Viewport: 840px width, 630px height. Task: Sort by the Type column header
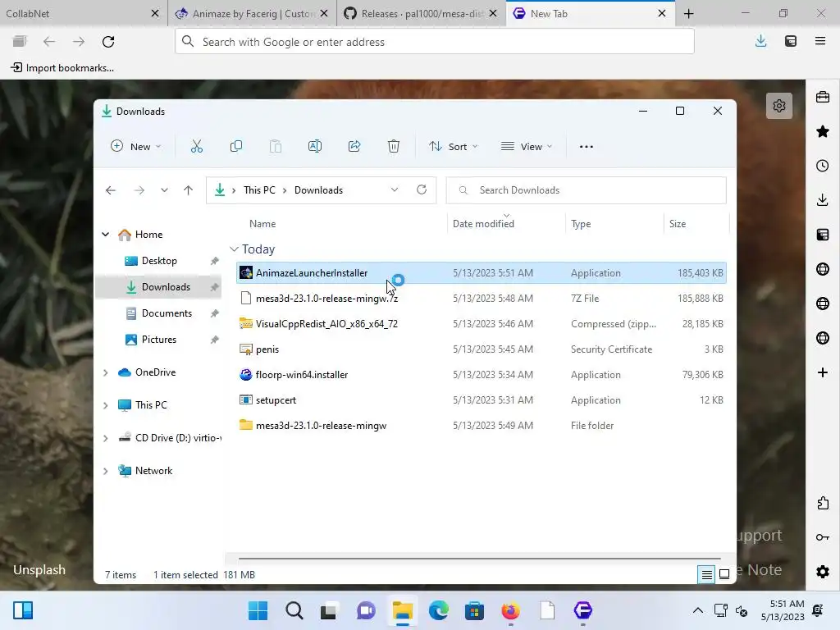pos(581,223)
